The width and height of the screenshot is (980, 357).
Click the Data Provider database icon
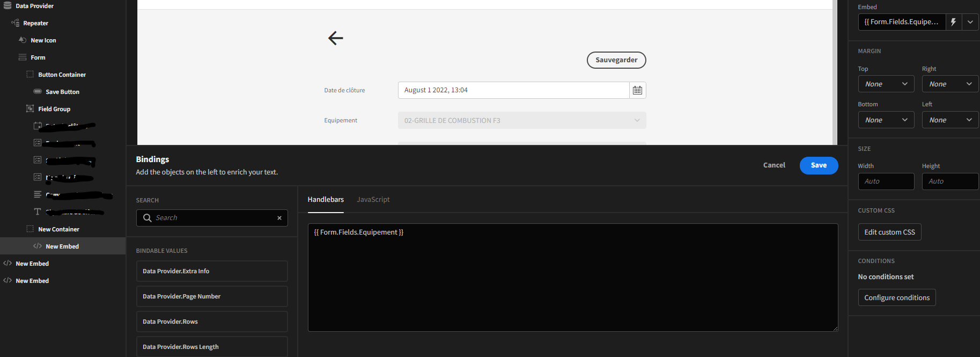[x=8, y=5]
